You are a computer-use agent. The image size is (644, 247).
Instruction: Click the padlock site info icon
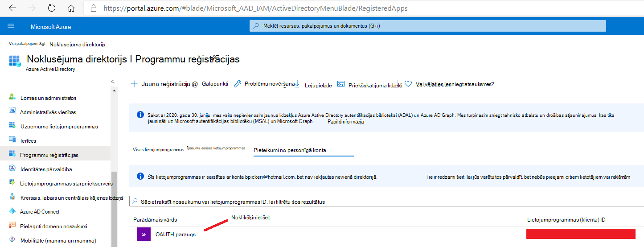93,8
